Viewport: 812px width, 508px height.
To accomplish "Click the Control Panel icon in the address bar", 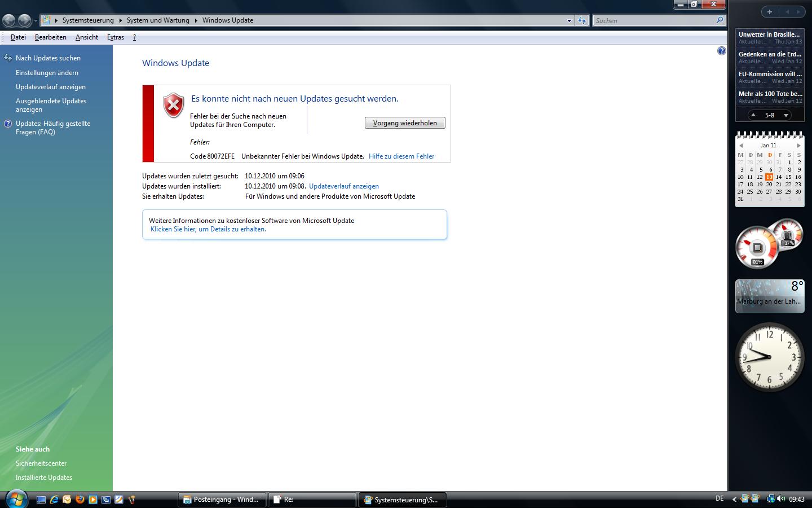I will click(46, 20).
